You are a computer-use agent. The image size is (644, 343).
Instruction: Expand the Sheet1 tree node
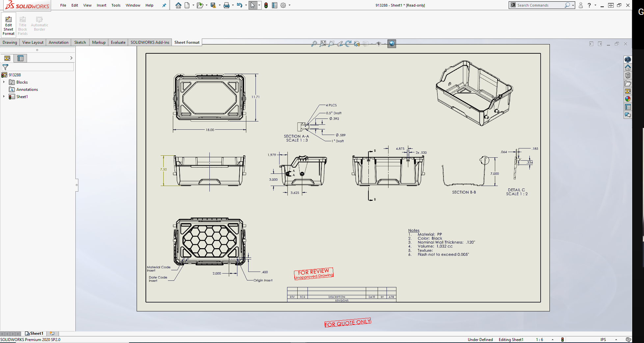[x=4, y=96]
